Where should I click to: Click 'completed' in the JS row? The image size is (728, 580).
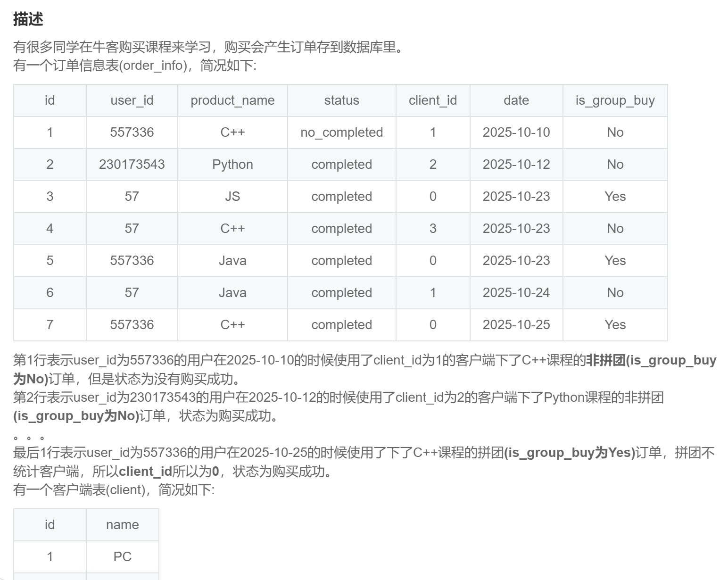tap(342, 197)
